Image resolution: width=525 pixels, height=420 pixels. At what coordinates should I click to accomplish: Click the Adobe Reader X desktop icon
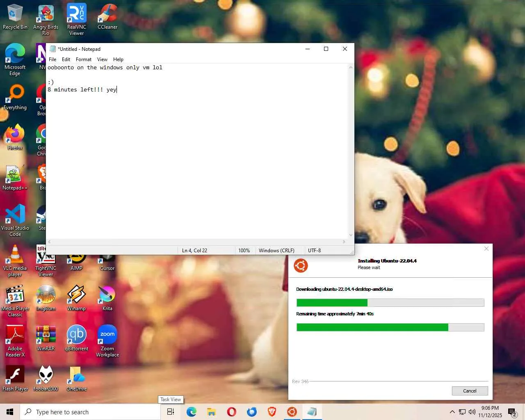click(x=15, y=341)
